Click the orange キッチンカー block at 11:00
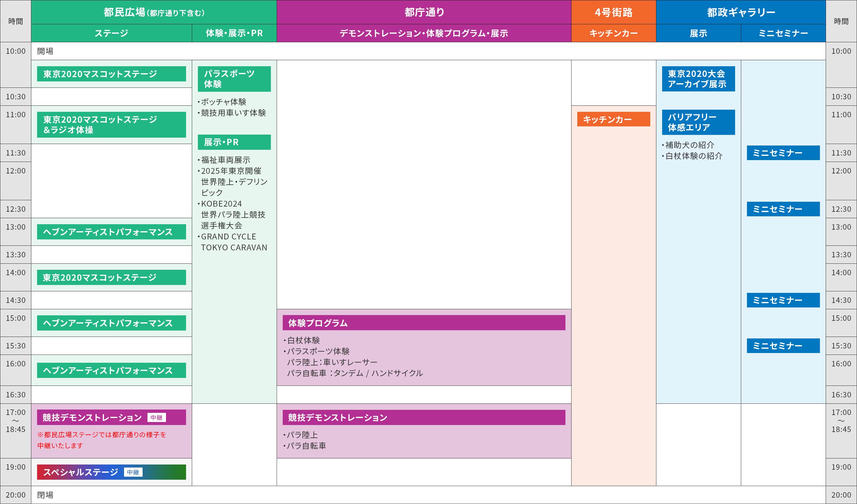Image resolution: width=857 pixels, height=504 pixels. tap(613, 119)
